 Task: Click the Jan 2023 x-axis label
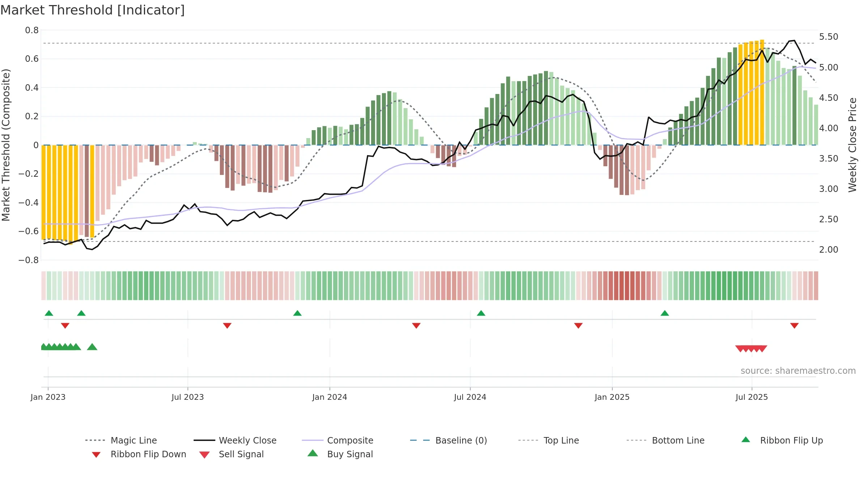tap(48, 397)
